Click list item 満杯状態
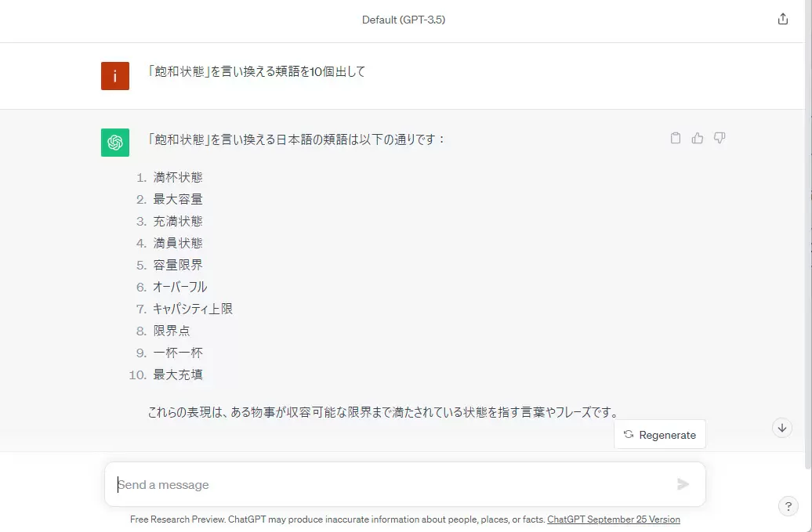Image resolution: width=812 pixels, height=532 pixels. (178, 178)
